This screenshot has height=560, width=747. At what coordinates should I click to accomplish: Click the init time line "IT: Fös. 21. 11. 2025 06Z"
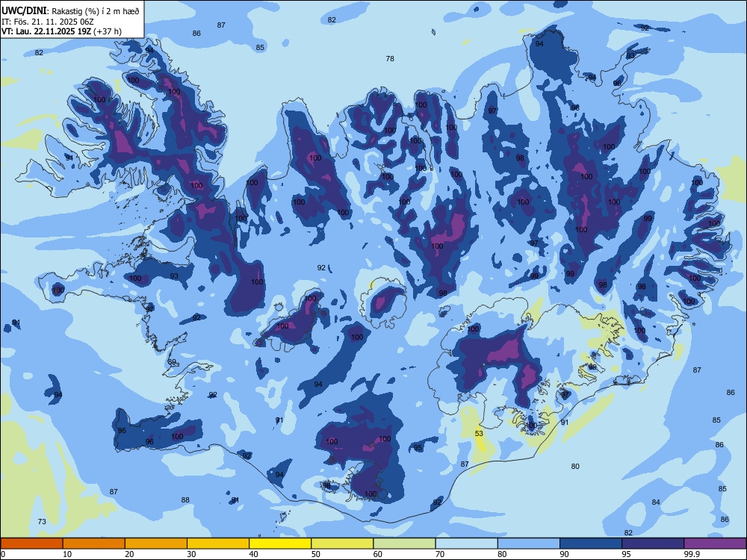click(x=48, y=22)
